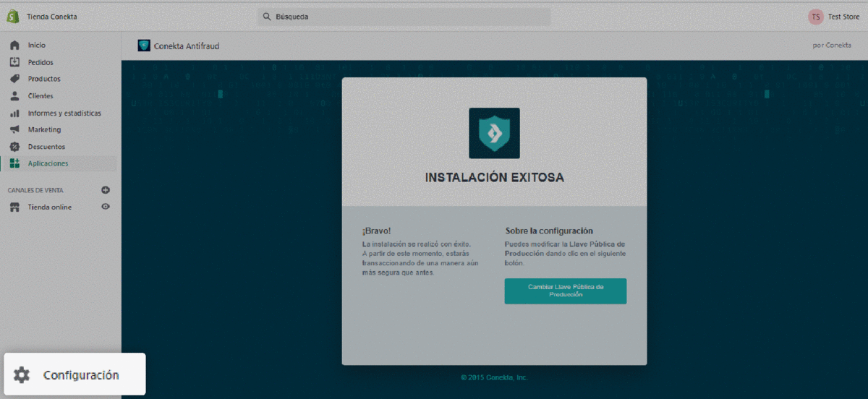Click the ¡Bravo! heading
Screen dimensions: 868x399
(376, 231)
